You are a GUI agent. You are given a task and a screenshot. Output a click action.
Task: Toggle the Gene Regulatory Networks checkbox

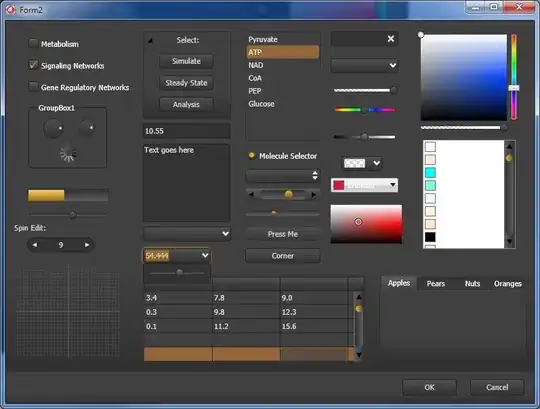(33, 86)
